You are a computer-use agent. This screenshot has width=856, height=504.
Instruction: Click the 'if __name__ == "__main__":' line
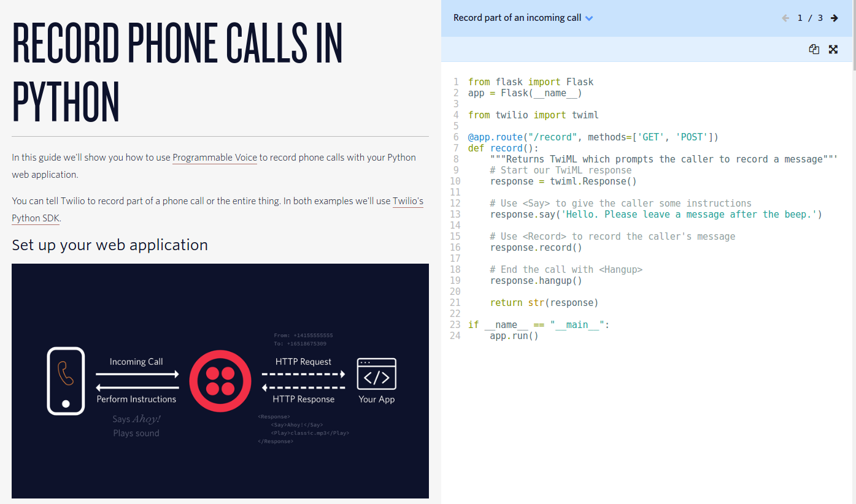tap(539, 325)
